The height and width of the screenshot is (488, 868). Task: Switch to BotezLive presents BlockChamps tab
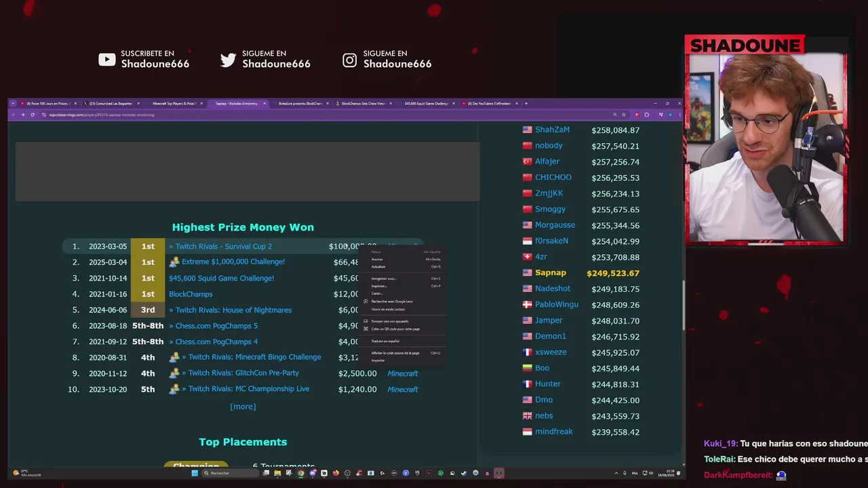(x=298, y=104)
